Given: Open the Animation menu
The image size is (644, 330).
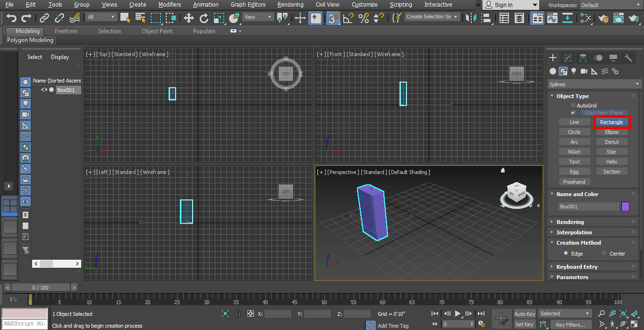Looking at the screenshot, I should pyautogui.click(x=205, y=5).
